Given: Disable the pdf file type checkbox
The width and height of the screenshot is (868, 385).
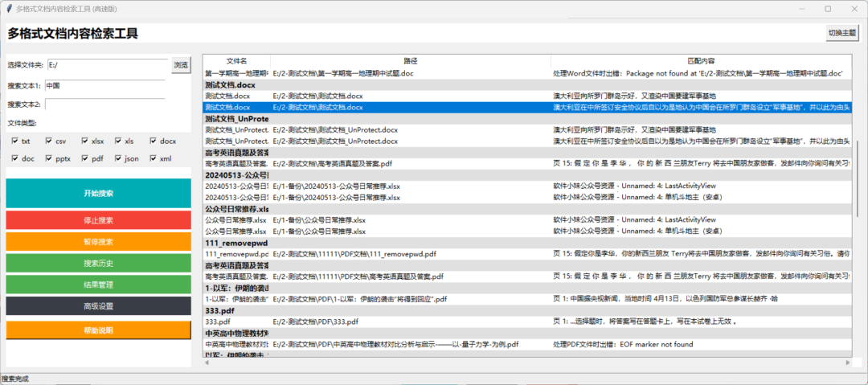Looking at the screenshot, I should pyautogui.click(x=84, y=158).
